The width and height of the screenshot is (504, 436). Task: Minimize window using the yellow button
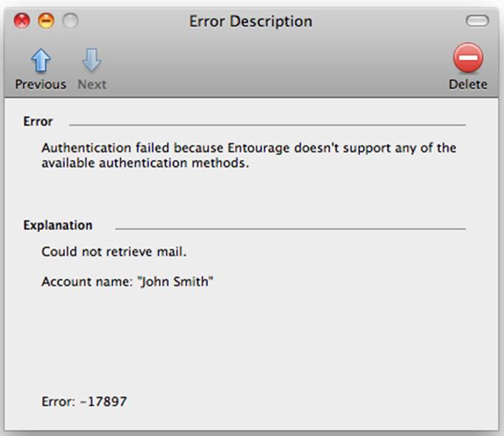[46, 21]
